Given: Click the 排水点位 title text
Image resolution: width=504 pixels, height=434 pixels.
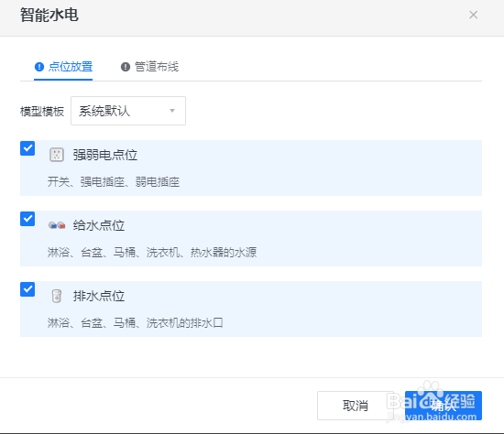Looking at the screenshot, I should 99,296.
